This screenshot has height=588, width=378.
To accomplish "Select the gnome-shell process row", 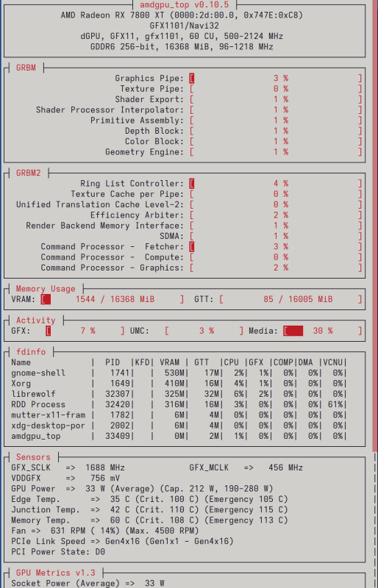I will [179, 373].
